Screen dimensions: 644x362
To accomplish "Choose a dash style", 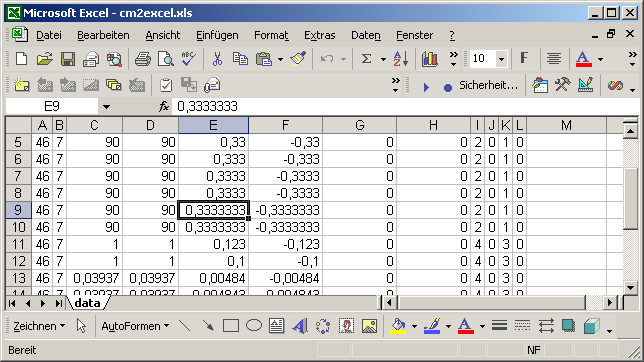I will [x=522, y=326].
